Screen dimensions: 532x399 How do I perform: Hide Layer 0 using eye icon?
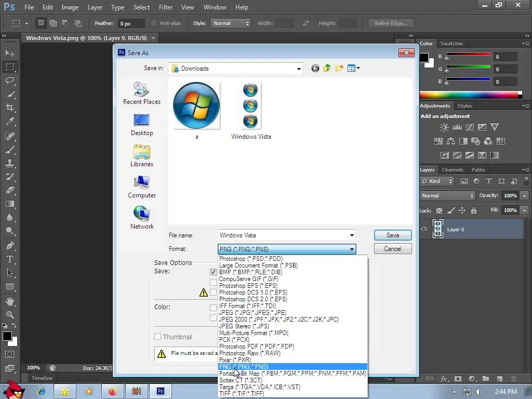click(424, 229)
